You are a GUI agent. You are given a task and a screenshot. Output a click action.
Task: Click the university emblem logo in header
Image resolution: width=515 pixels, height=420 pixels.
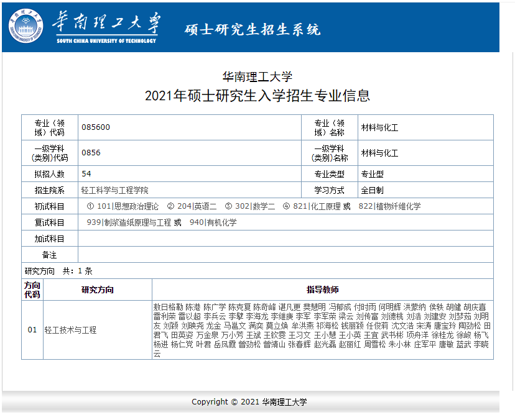click(26, 26)
